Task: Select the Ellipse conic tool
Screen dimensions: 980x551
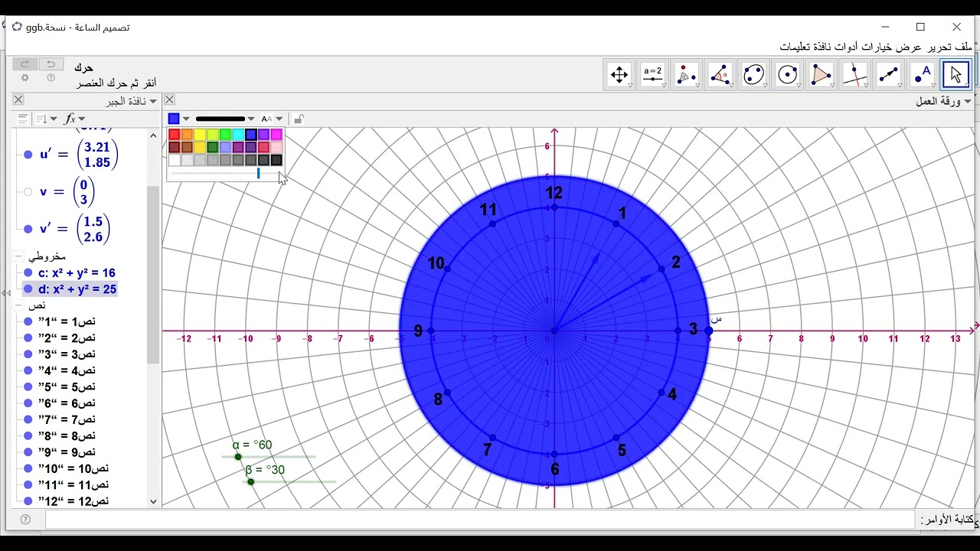Action: [754, 74]
